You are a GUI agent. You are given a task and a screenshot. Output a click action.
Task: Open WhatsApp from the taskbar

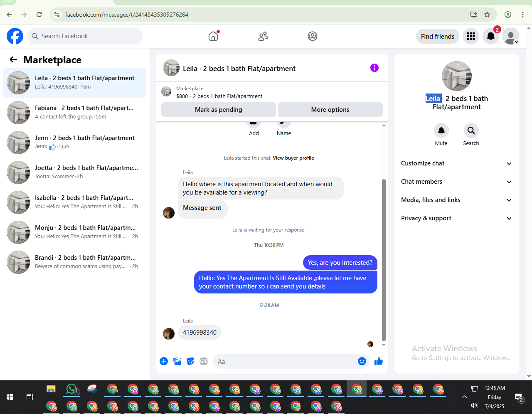72,389
